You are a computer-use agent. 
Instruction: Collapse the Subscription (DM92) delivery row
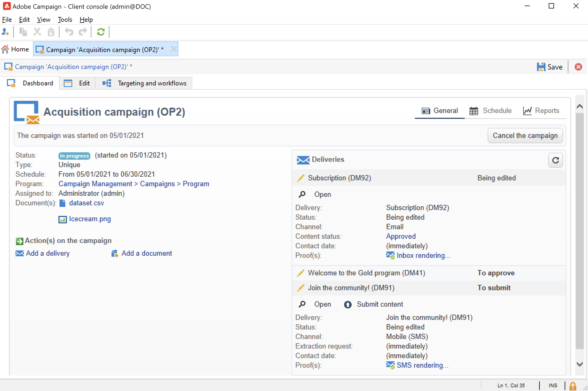(339, 178)
